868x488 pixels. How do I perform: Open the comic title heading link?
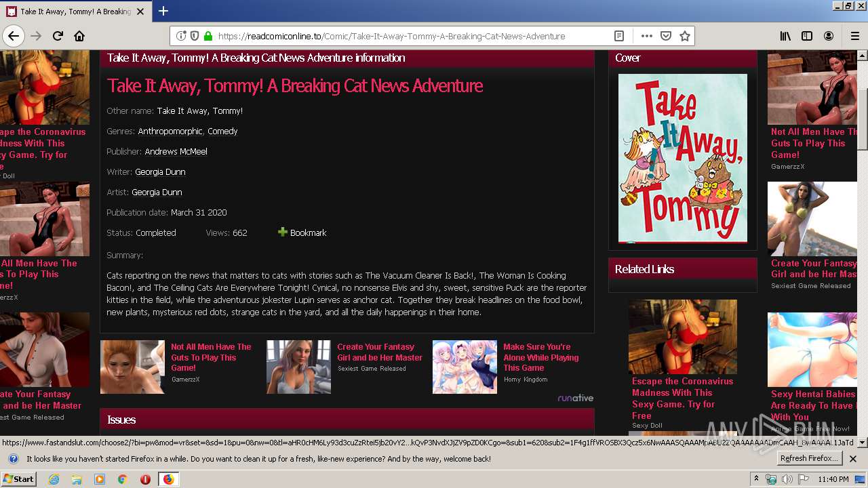[295, 86]
